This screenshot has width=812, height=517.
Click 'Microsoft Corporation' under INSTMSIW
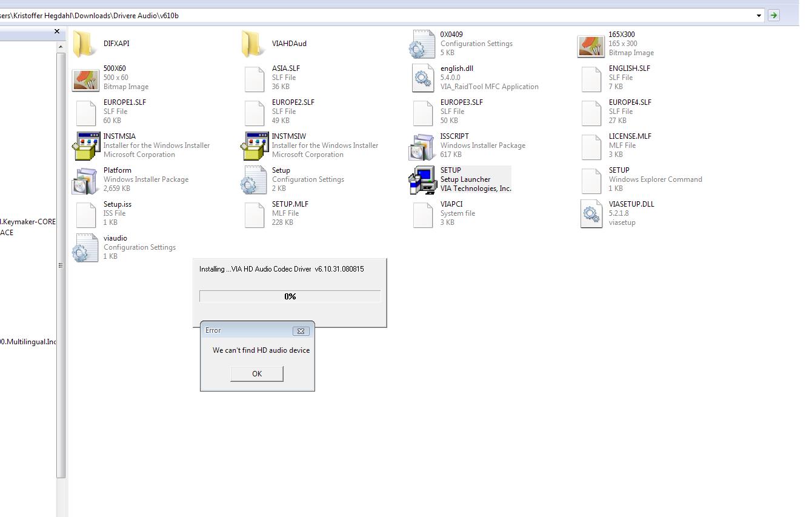308,155
